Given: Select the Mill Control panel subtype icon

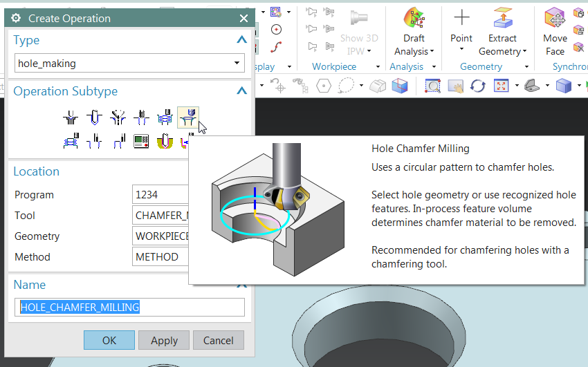Looking at the screenshot, I should point(141,141).
